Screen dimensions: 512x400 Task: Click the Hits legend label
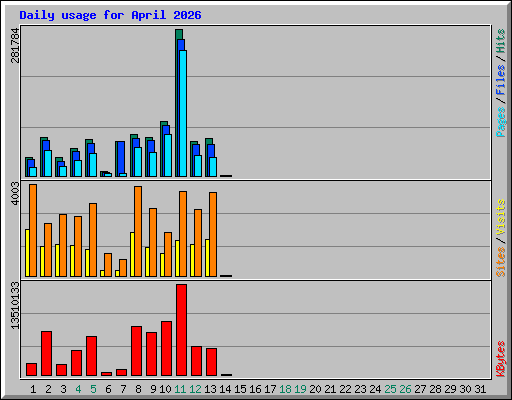[x=500, y=41]
